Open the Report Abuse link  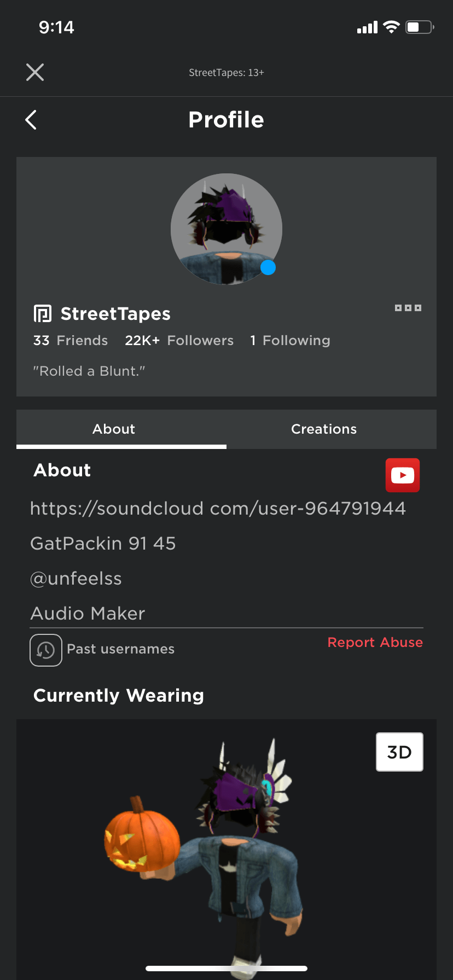[375, 643]
